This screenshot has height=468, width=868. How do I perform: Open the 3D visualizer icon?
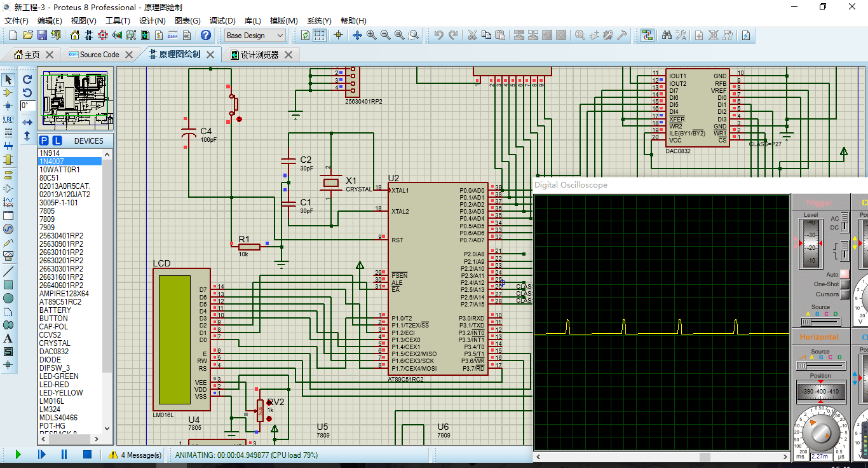[x=117, y=36]
